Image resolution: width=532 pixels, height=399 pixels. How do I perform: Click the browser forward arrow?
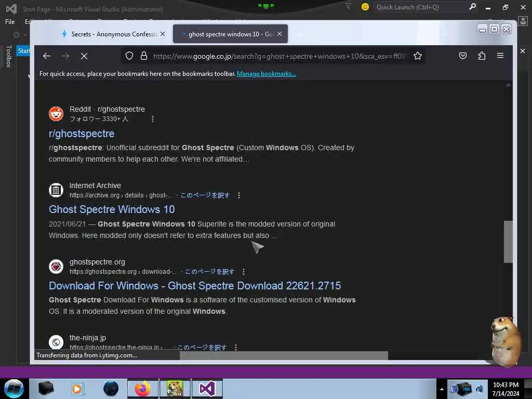click(x=66, y=56)
